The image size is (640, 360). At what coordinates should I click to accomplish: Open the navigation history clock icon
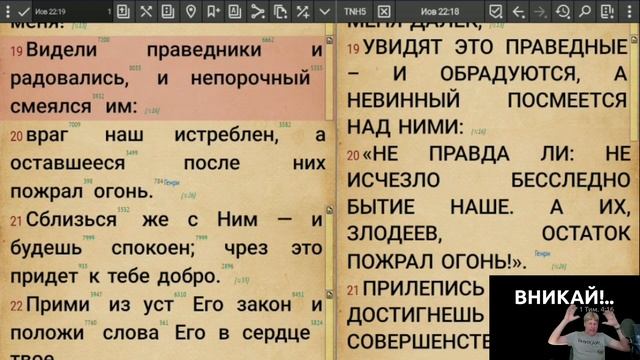tap(562, 11)
